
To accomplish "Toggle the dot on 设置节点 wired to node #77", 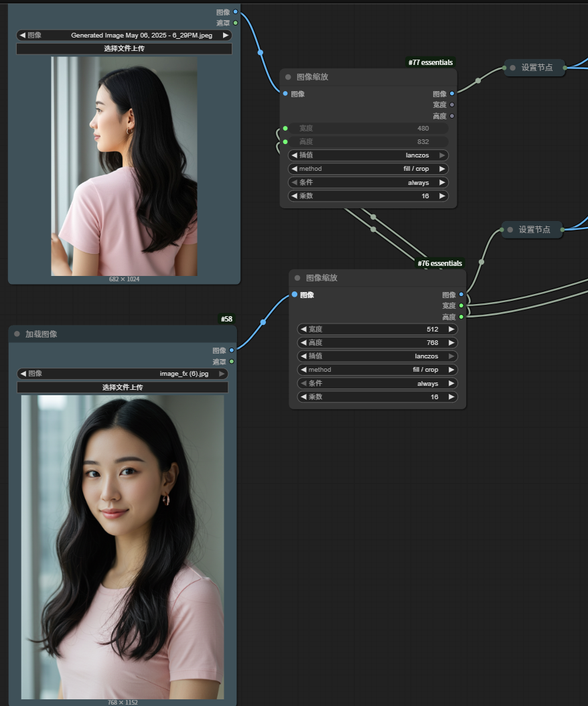I will point(512,68).
